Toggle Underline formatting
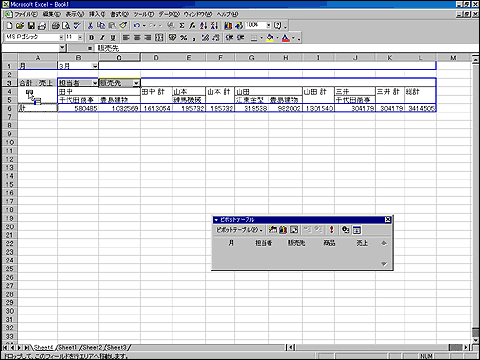 [x=113, y=38]
